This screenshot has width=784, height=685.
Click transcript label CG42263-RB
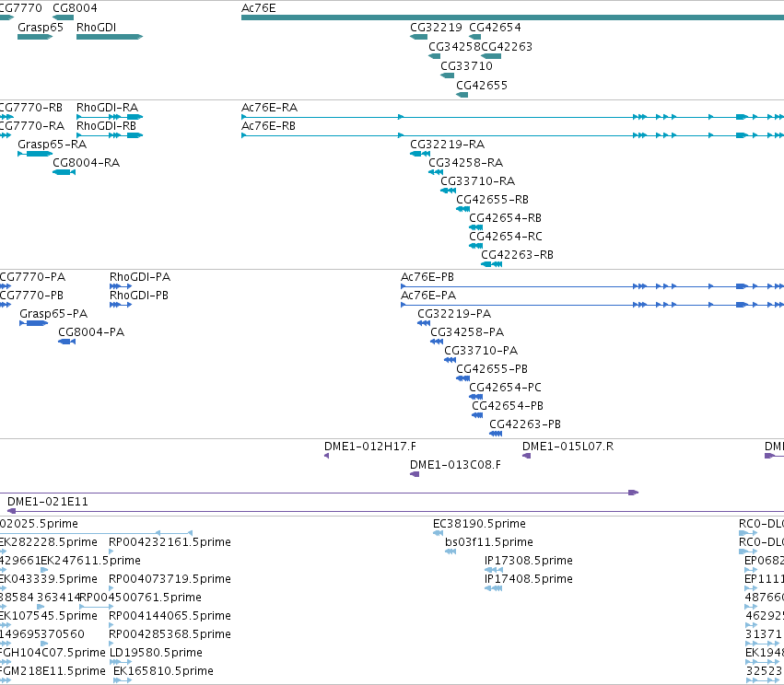coord(518,256)
